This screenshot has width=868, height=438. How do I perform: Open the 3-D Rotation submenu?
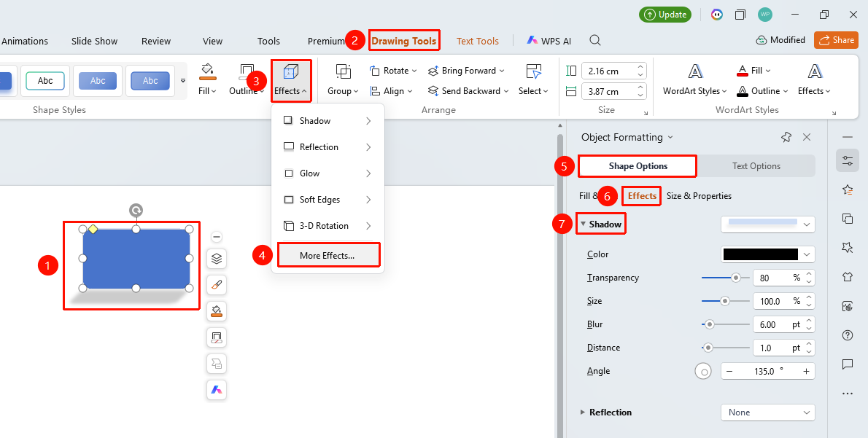(x=328, y=226)
